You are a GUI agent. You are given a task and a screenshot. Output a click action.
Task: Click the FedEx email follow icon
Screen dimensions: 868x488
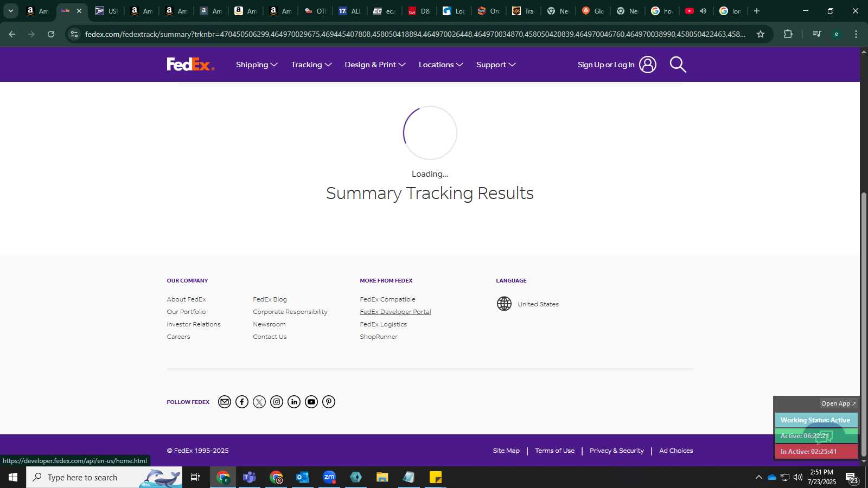(x=225, y=402)
